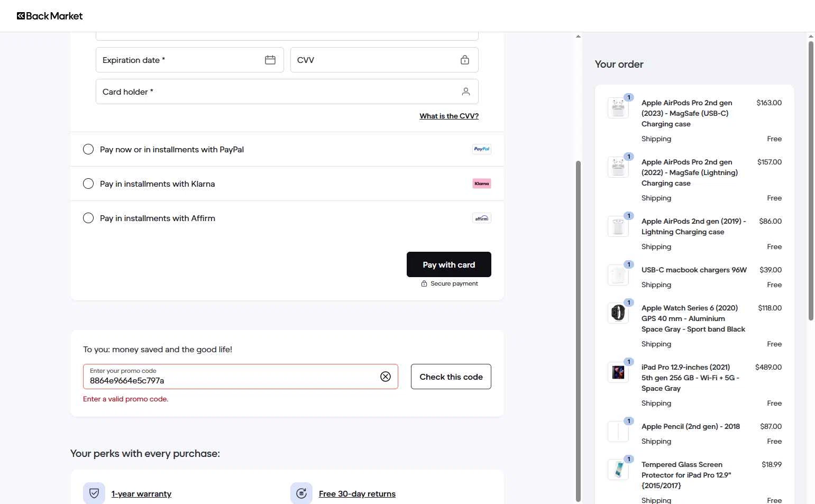Click the Pay with card button
This screenshot has height=504, width=815.
click(449, 264)
